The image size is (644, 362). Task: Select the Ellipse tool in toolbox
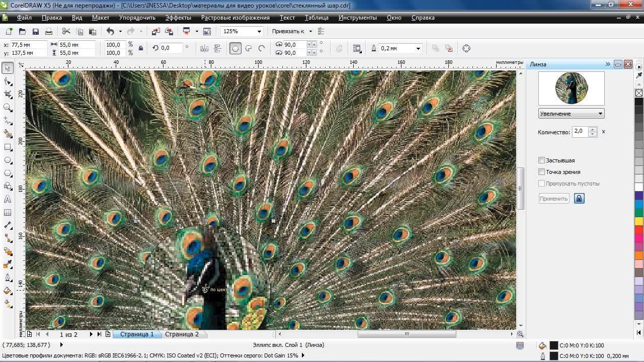tap(8, 160)
